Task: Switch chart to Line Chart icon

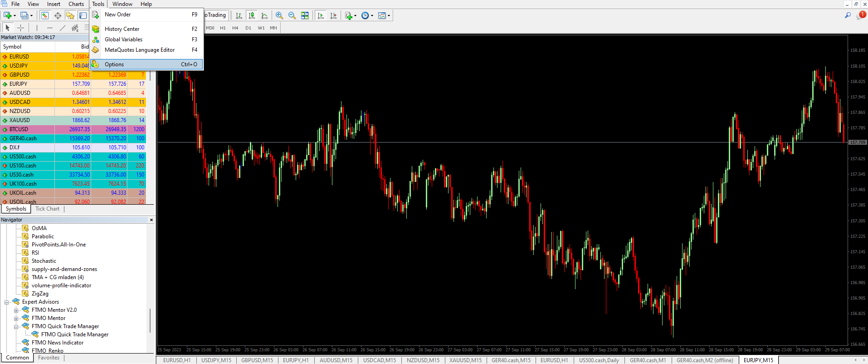Action: pyautogui.click(x=264, y=15)
